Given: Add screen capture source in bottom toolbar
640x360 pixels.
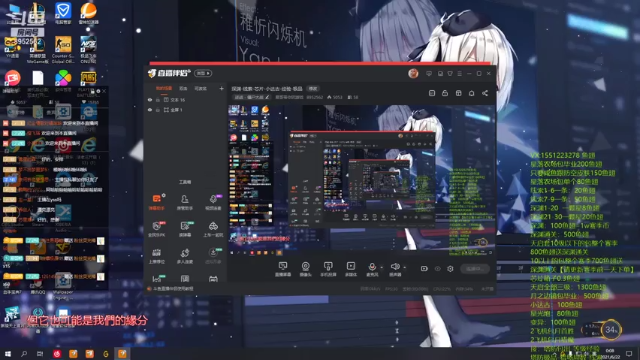Looking at the screenshot, I should coord(282,269).
